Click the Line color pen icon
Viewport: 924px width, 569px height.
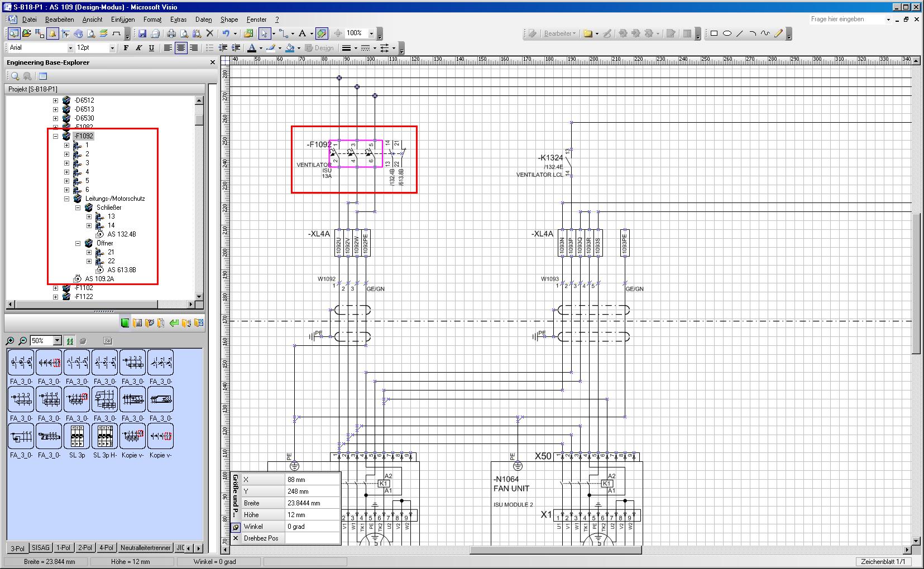click(271, 48)
